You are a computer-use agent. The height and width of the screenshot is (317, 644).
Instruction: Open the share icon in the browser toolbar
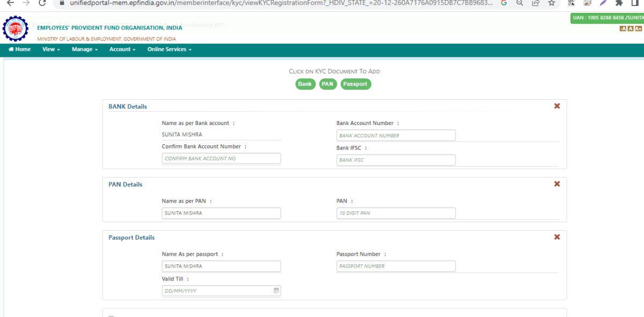coord(535,3)
